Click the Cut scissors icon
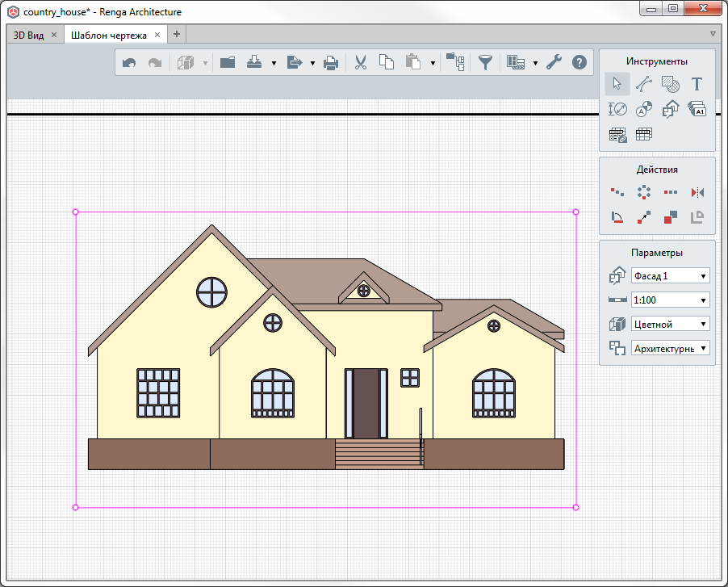The image size is (728, 587). (x=361, y=63)
